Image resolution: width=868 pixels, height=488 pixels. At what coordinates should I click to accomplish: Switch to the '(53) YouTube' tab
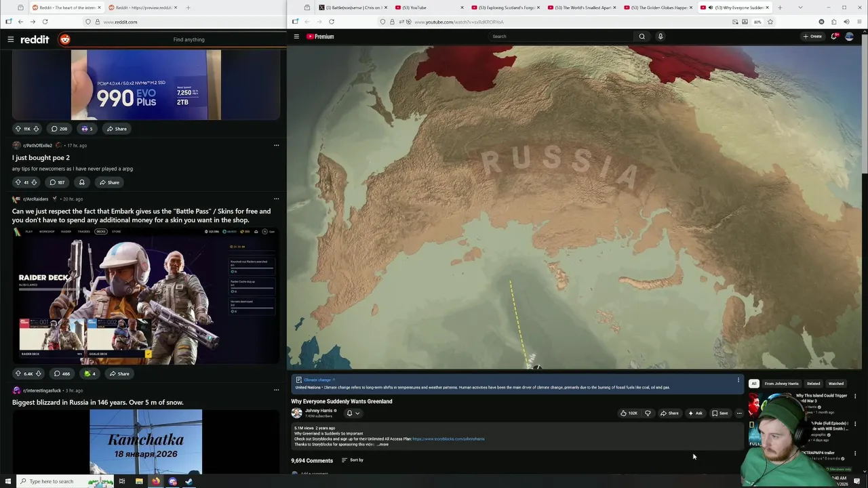click(431, 7)
